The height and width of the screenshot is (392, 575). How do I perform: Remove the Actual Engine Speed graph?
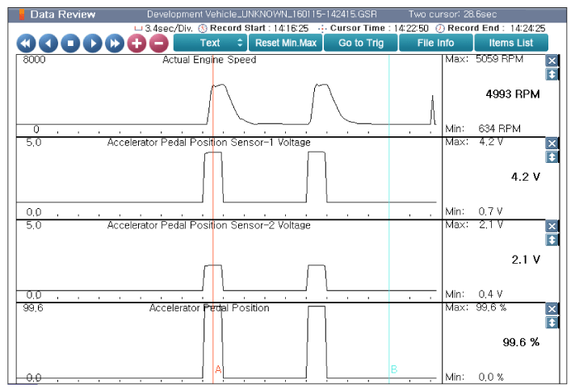pos(552,61)
